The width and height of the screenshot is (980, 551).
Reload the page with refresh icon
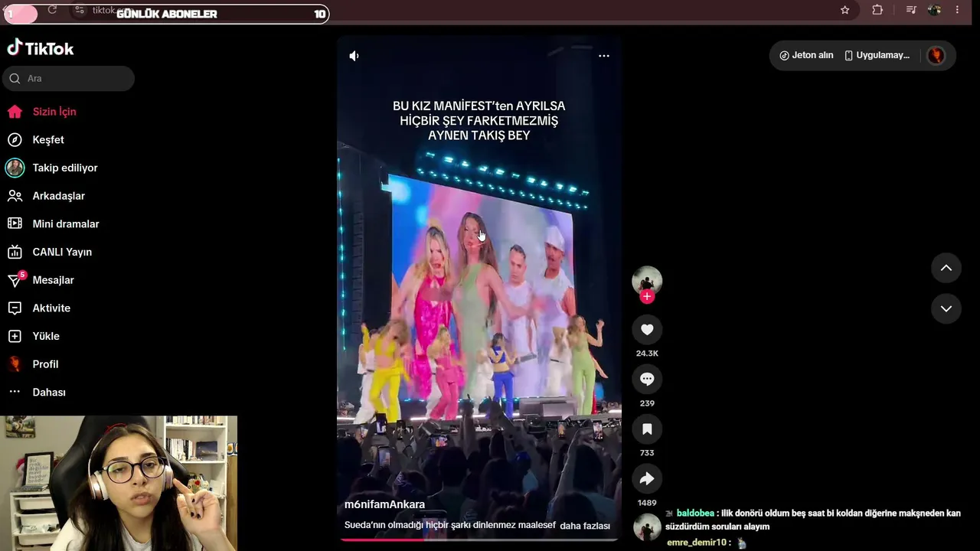point(52,10)
